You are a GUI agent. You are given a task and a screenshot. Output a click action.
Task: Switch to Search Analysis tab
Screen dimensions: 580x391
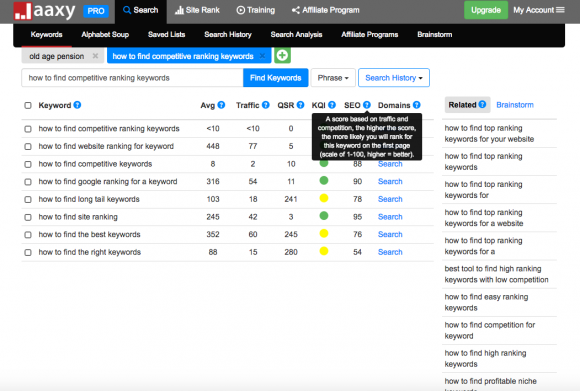pos(296,34)
